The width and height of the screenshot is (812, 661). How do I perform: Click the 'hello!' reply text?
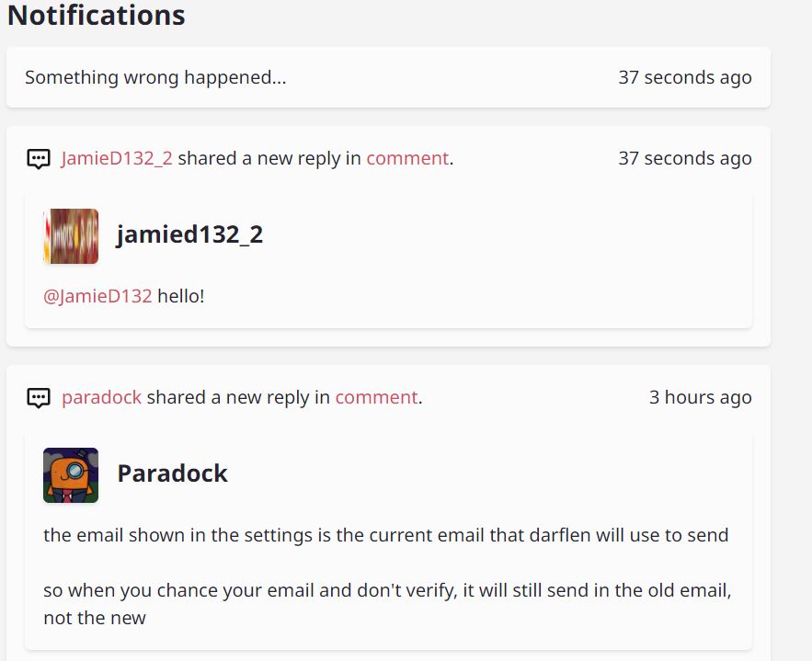[x=181, y=296]
